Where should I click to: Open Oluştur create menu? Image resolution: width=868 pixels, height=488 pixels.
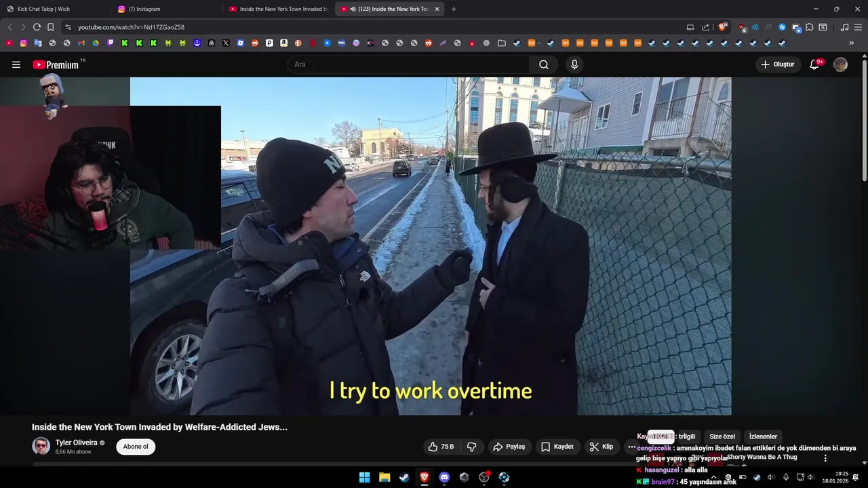777,64
